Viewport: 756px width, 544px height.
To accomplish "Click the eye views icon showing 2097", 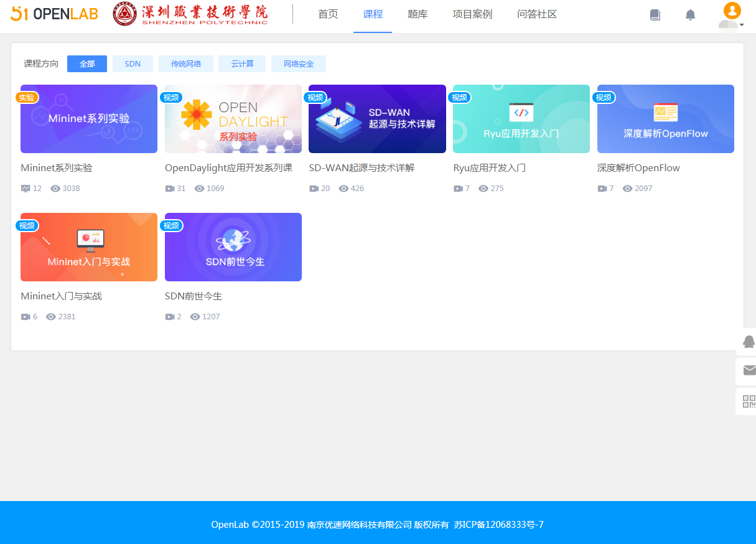I will pos(627,189).
